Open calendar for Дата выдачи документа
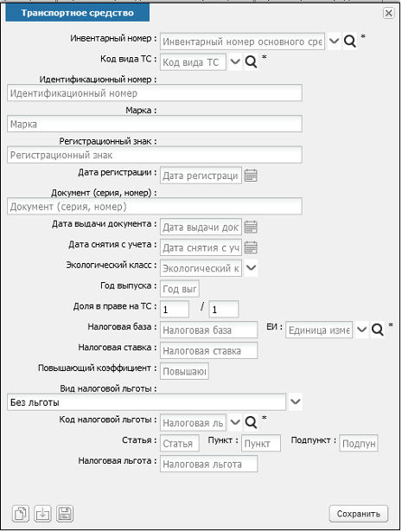 click(251, 227)
